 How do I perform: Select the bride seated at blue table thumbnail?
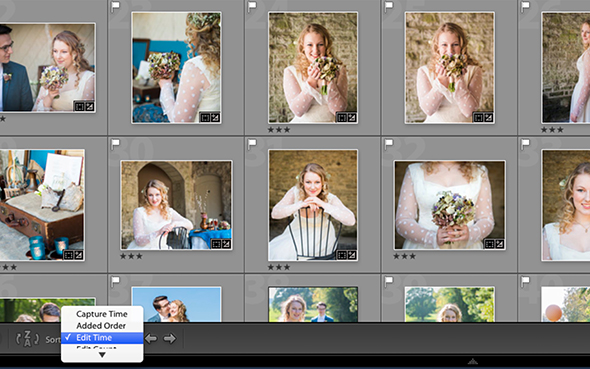[176, 205]
